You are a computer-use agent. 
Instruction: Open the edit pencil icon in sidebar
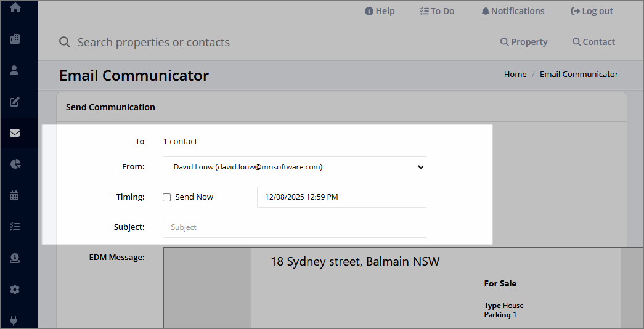(x=15, y=102)
